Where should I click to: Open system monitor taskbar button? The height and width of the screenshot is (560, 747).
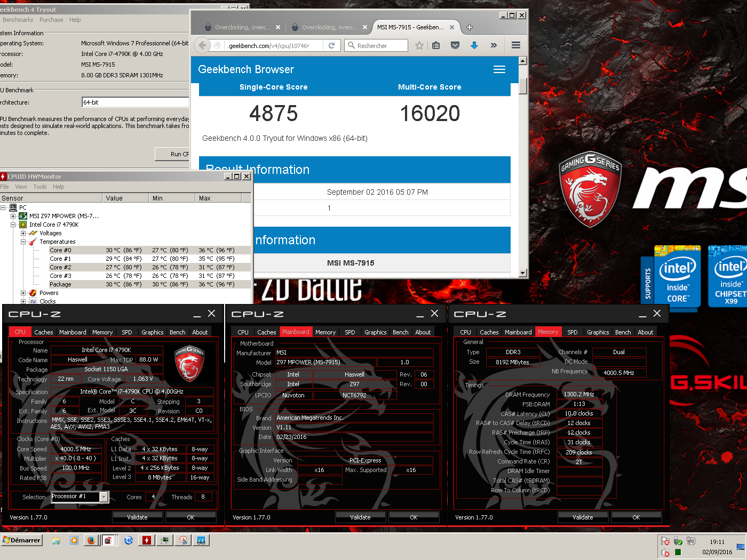[x=165, y=540]
